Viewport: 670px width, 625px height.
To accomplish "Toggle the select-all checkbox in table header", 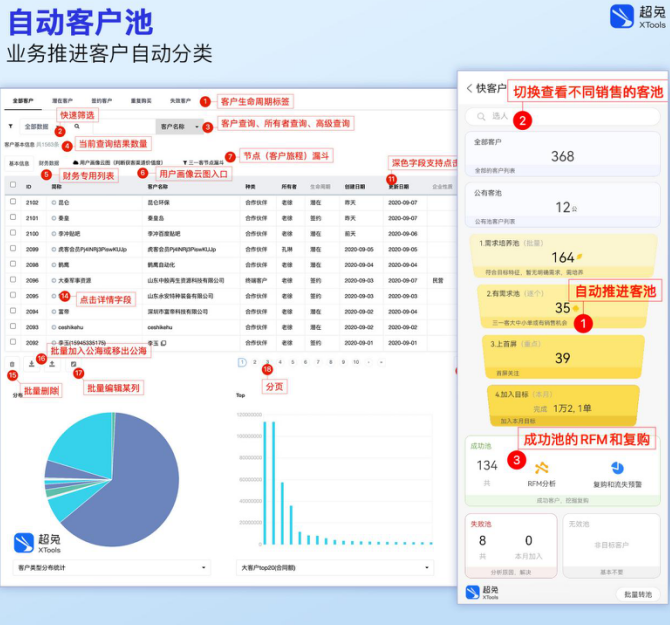I will pyautogui.click(x=12, y=185).
